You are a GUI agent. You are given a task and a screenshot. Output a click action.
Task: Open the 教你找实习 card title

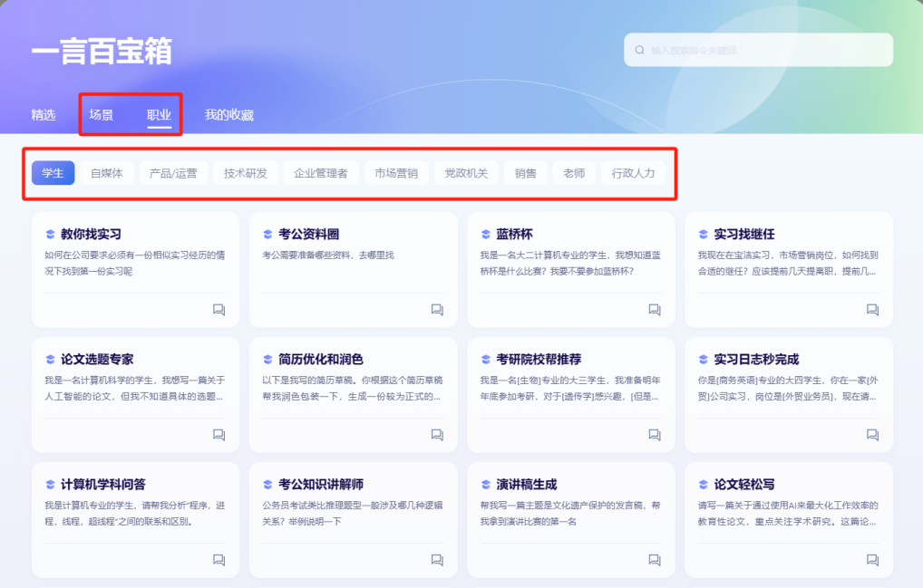92,234
